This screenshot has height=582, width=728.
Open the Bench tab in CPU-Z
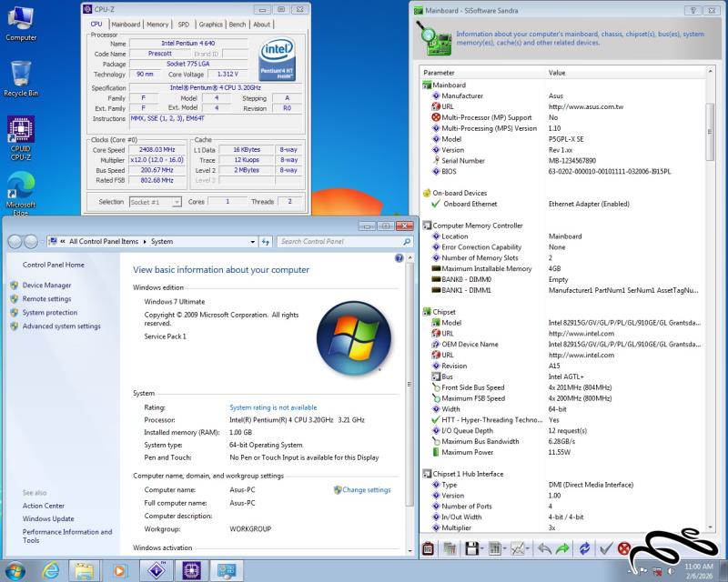pos(238,25)
